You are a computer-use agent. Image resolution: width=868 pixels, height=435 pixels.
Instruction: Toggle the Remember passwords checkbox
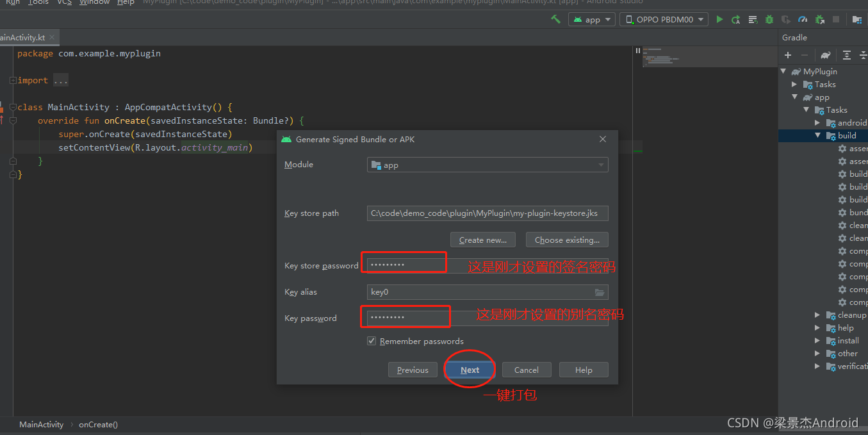pos(372,341)
